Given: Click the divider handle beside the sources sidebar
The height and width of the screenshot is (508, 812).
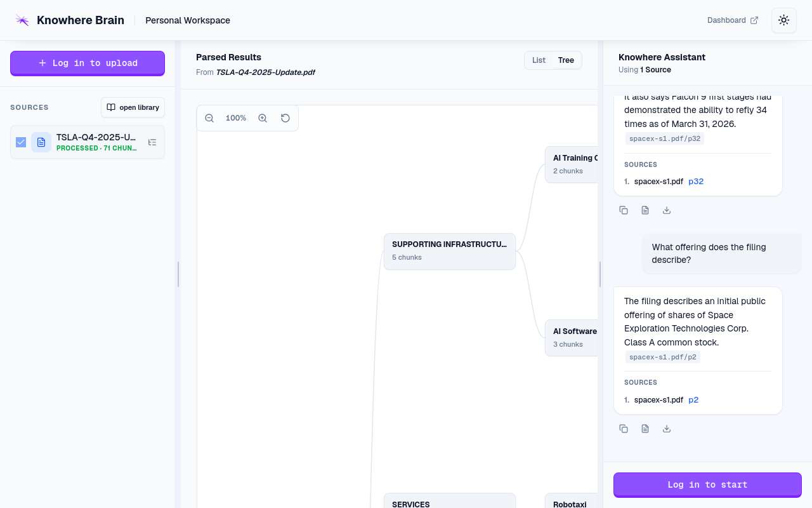Looking at the screenshot, I should pos(178,274).
